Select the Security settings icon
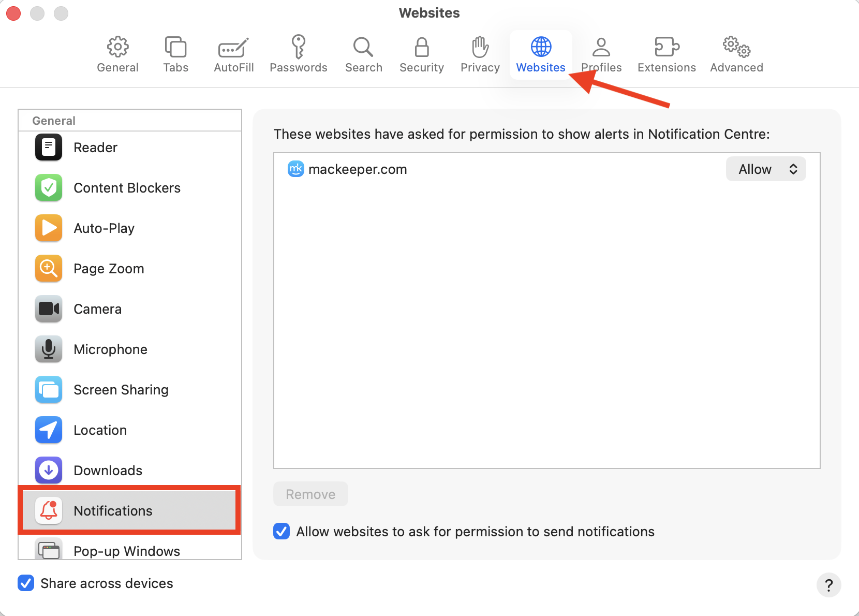Viewport: 859px width, 616px height. click(x=421, y=53)
